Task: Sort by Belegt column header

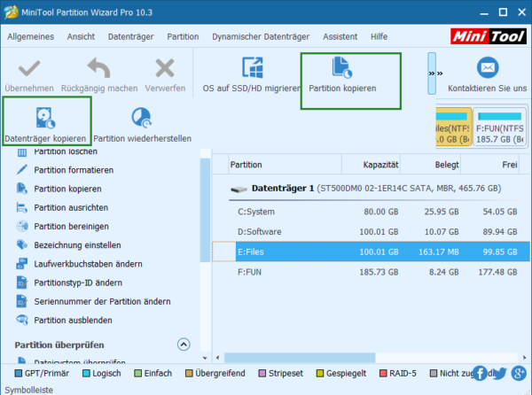Action: (x=430, y=165)
